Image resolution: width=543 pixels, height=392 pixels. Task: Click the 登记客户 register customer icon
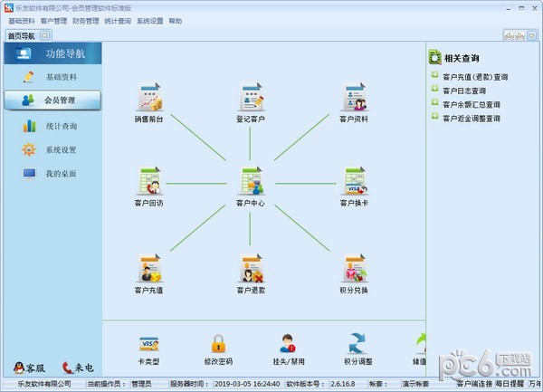tap(251, 98)
